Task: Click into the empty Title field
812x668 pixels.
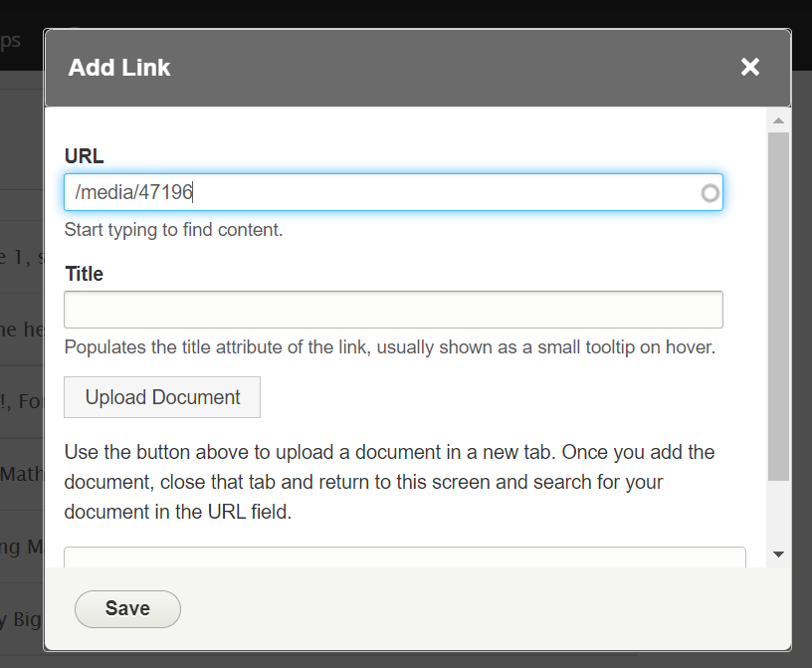Action: pyautogui.click(x=393, y=310)
